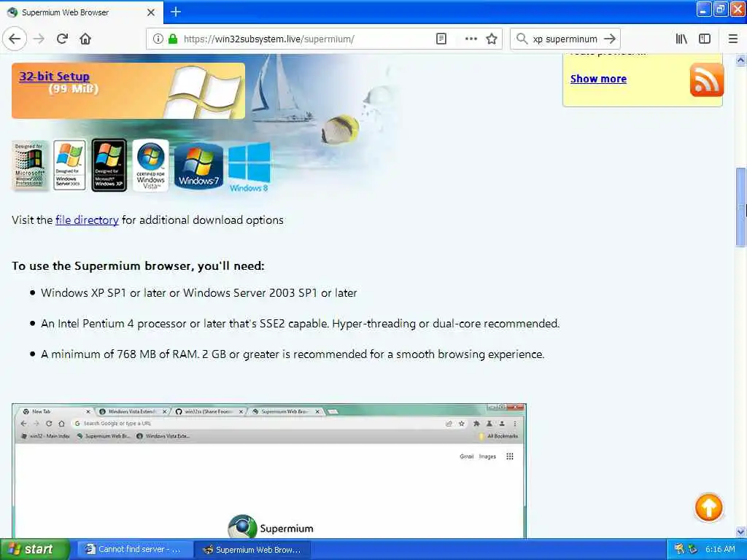747x560 pixels.
Task: Click into the xp superminum search box
Action: [565, 39]
